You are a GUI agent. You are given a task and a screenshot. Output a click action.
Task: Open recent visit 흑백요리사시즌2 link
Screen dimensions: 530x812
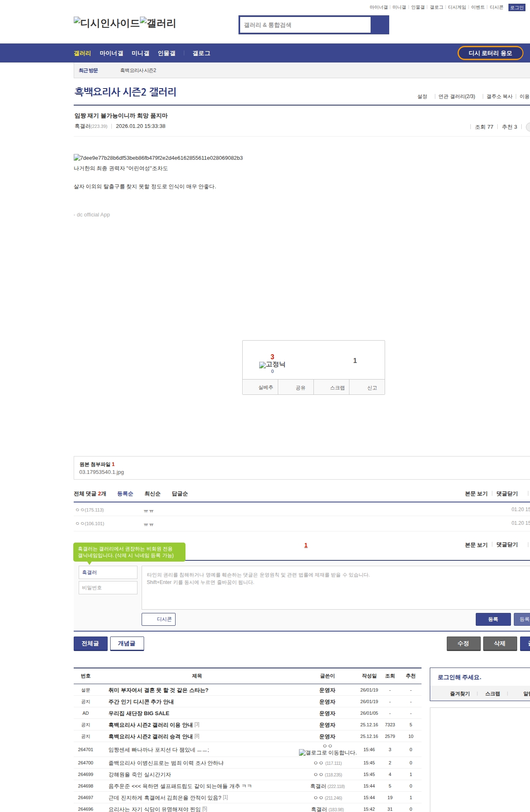[138, 70]
